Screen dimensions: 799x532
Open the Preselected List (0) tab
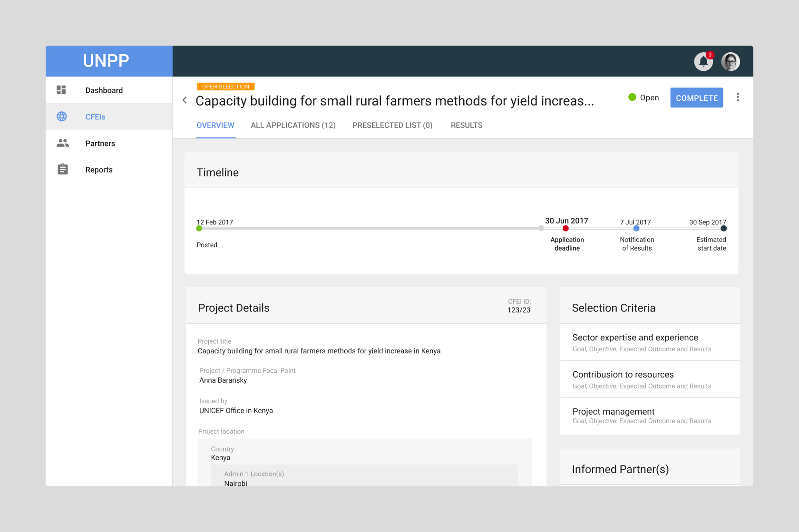[392, 125]
